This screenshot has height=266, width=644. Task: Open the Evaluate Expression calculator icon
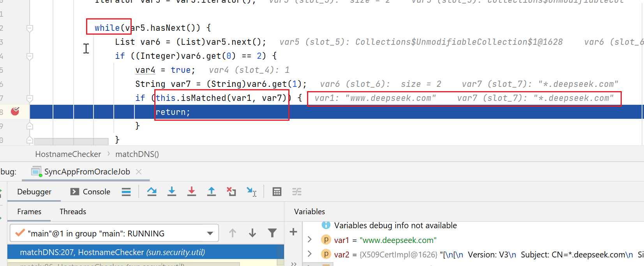pos(277,192)
